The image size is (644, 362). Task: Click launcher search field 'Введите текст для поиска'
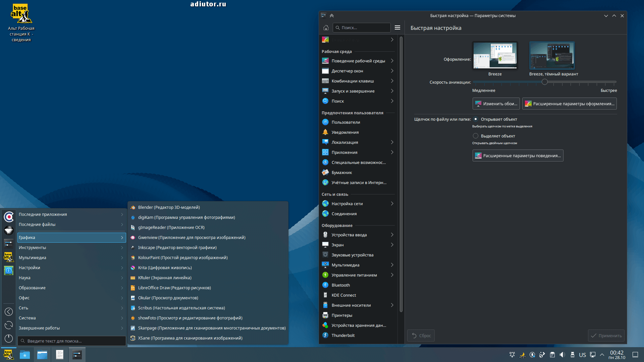[72, 341]
